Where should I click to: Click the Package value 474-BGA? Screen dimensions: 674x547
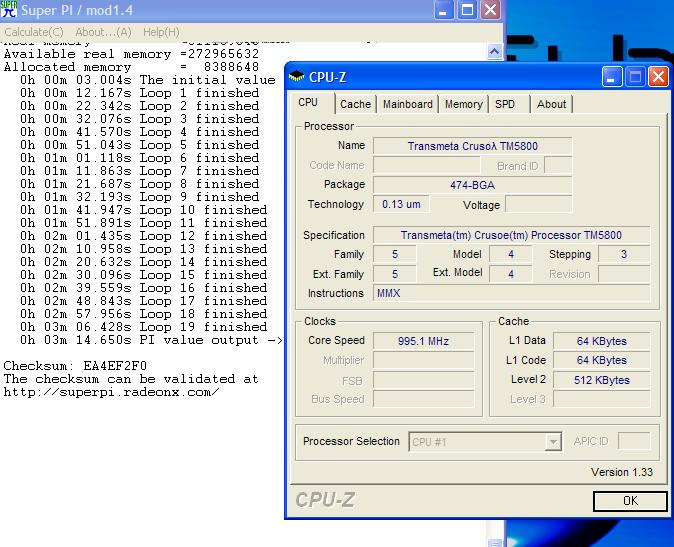coord(472,185)
